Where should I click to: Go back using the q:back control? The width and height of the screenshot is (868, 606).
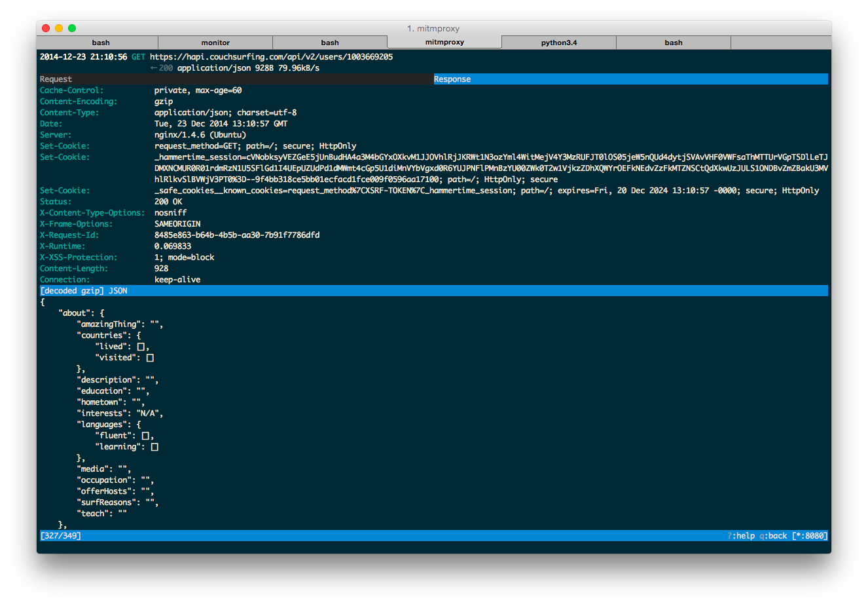(x=772, y=535)
